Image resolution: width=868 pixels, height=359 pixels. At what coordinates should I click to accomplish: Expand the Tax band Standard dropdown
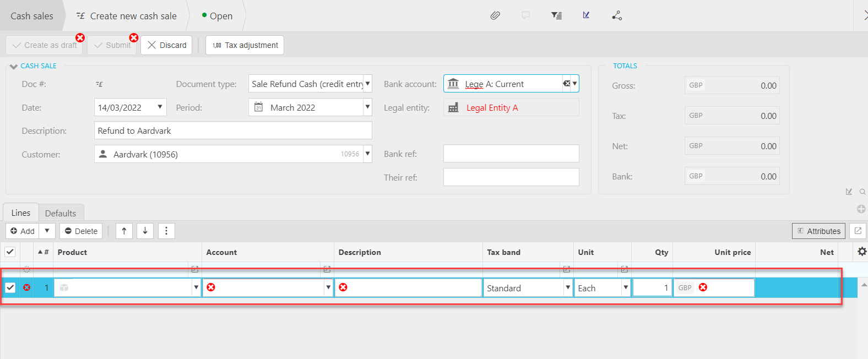(x=567, y=287)
